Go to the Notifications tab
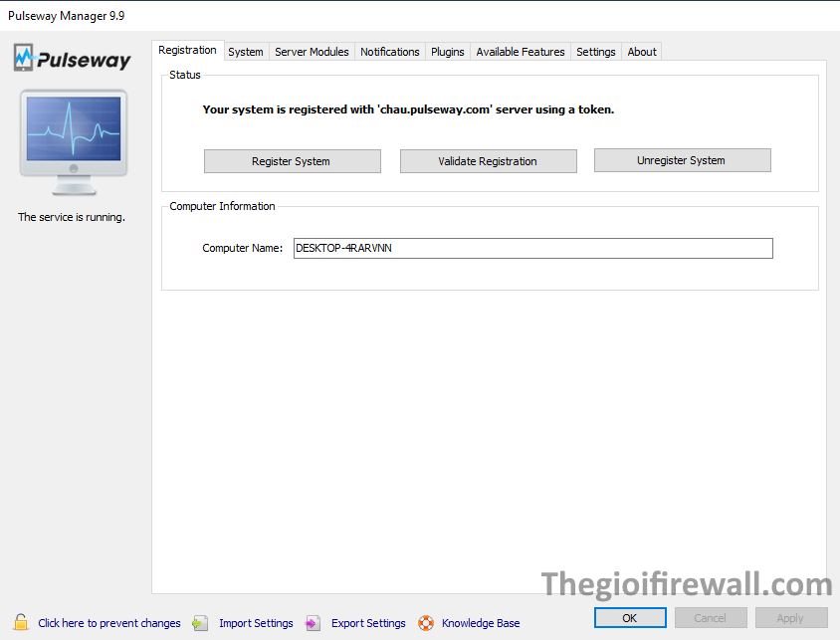840x640 pixels. click(389, 52)
